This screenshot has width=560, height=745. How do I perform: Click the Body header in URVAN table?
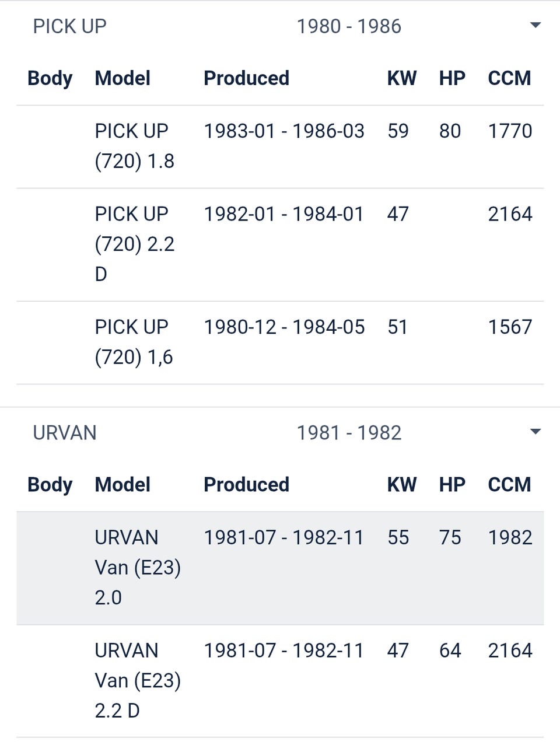click(x=50, y=485)
